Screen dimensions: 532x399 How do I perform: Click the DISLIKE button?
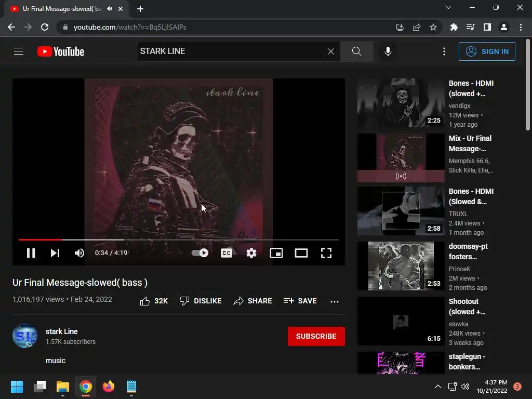(200, 301)
